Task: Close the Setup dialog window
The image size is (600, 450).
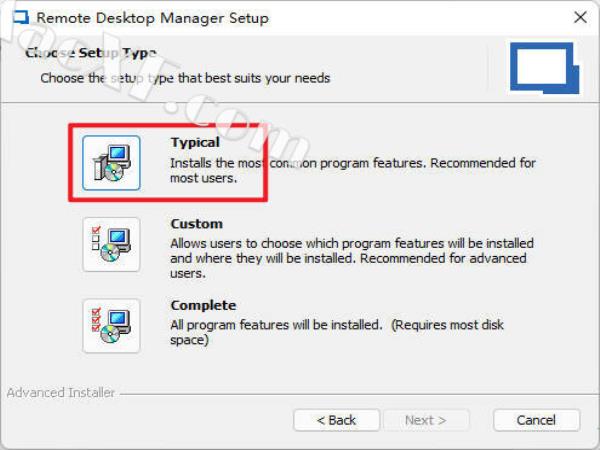Action: pos(580,18)
